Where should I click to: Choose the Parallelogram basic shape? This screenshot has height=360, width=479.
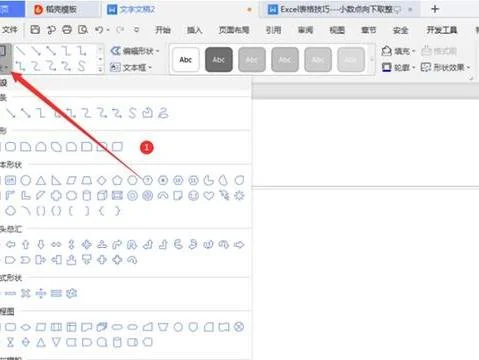(x=71, y=180)
